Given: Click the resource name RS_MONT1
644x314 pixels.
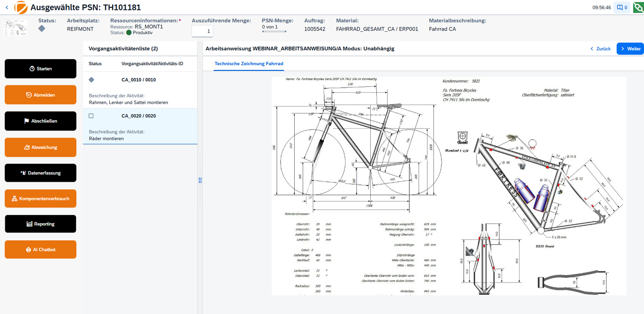Looking at the screenshot, I should [x=149, y=27].
